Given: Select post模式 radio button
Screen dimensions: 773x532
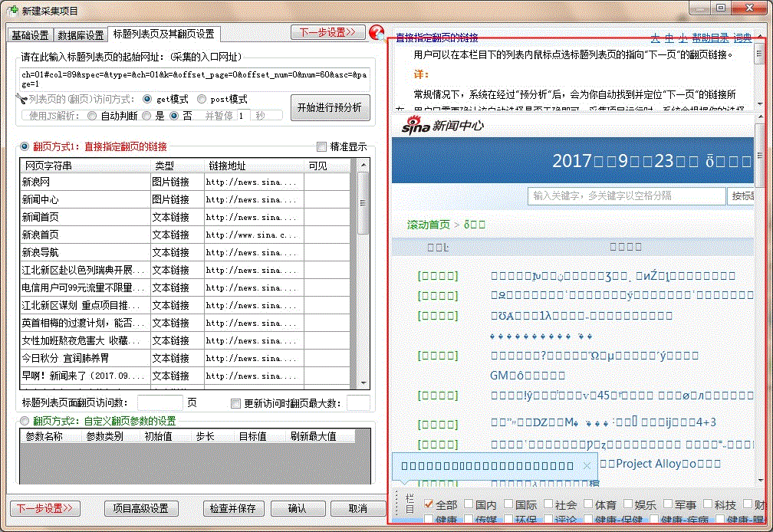Looking at the screenshot, I should point(202,99).
